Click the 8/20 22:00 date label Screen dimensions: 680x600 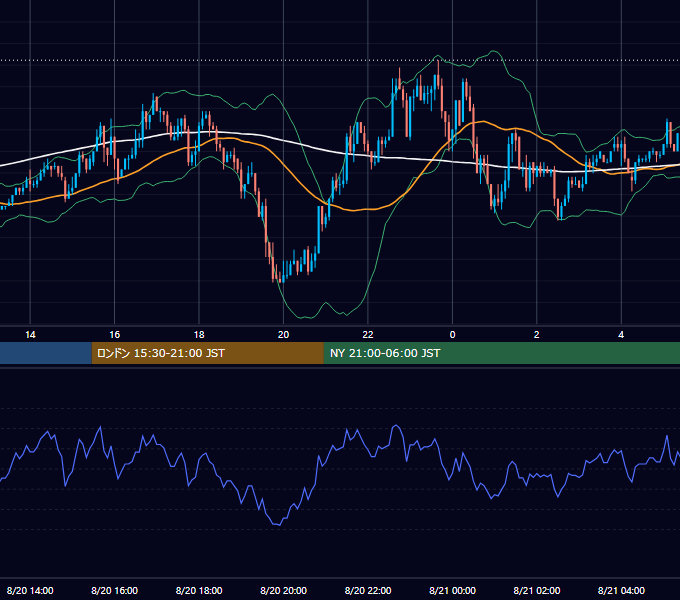368,590
